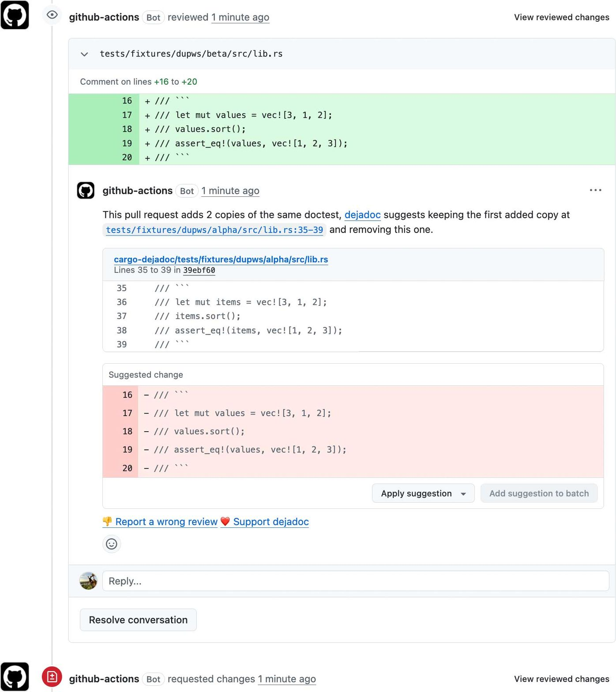
Task: View reviewed changes for the requested-changes review
Action: [561, 679]
